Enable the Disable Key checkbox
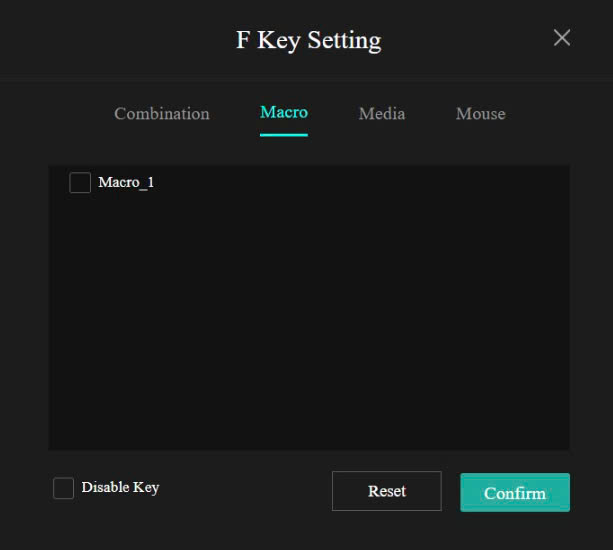613x550 pixels. point(63,488)
